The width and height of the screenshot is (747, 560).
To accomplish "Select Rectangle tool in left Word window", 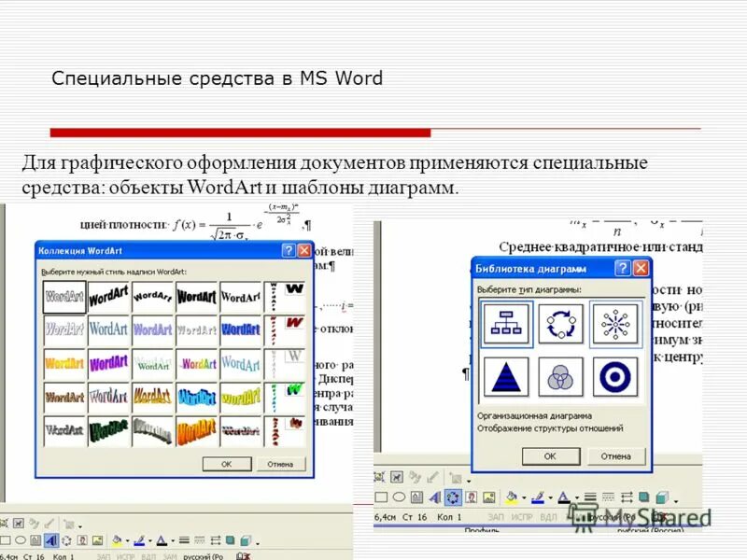I will point(6,540).
